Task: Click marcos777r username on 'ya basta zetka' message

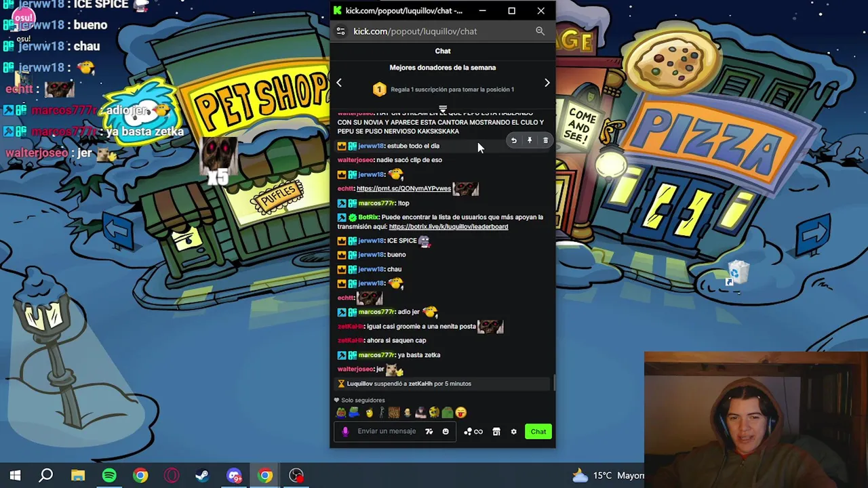Action: (x=376, y=355)
